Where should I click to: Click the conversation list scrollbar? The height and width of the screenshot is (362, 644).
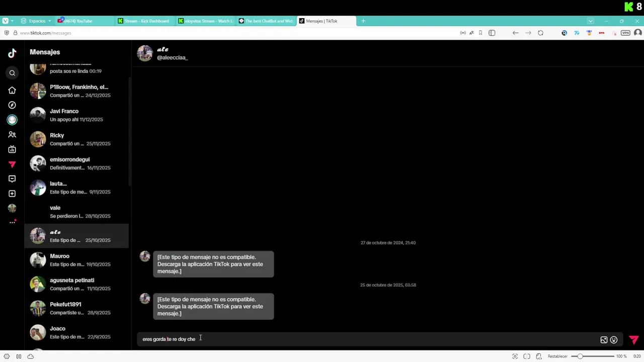click(x=130, y=131)
